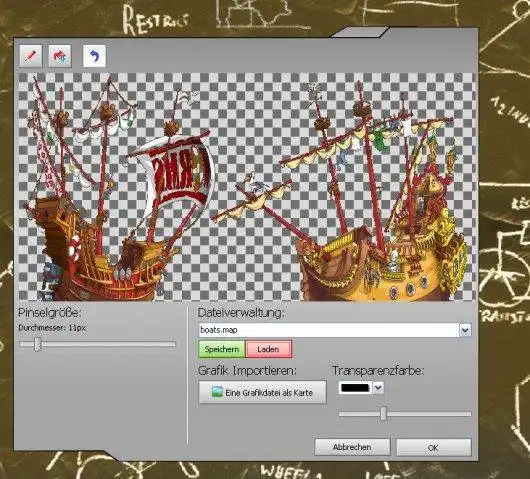Click the green Speichern button

tap(222, 349)
